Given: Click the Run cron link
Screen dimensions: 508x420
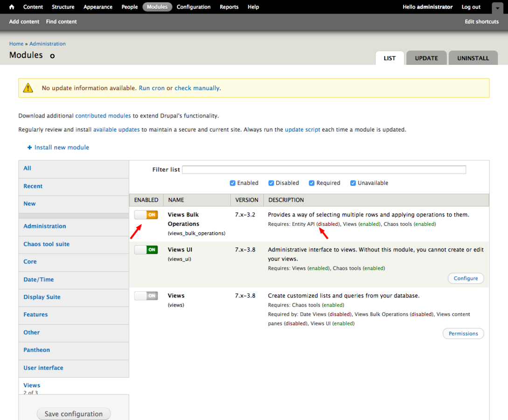Looking at the screenshot, I should 152,88.
